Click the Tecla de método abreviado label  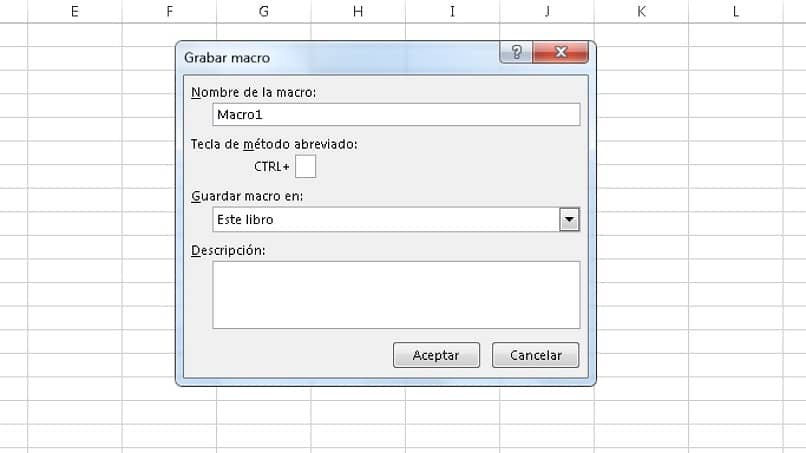pyautogui.click(x=273, y=144)
